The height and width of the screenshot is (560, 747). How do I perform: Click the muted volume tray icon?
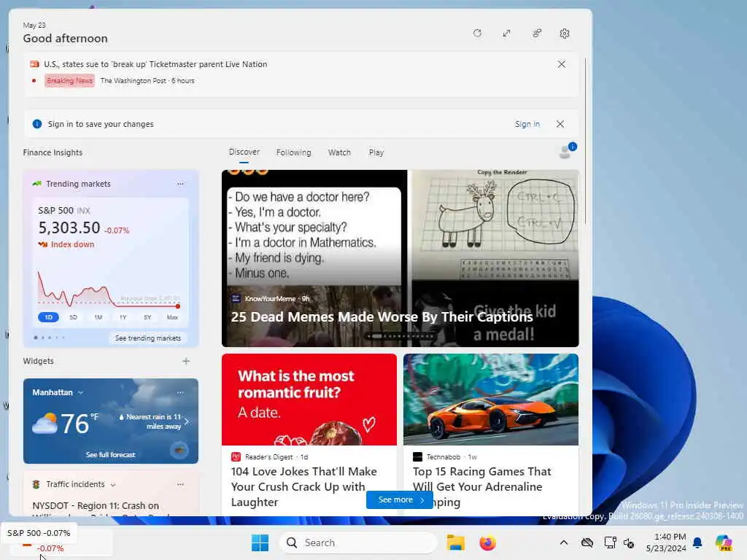coord(628,542)
